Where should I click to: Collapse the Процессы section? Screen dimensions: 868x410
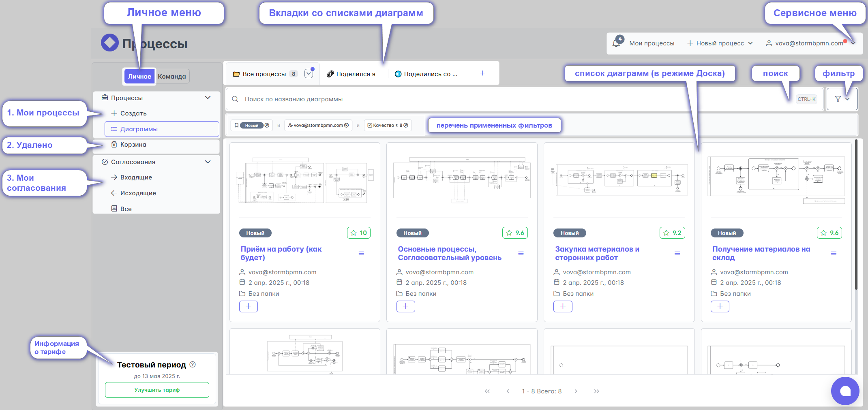pyautogui.click(x=208, y=98)
